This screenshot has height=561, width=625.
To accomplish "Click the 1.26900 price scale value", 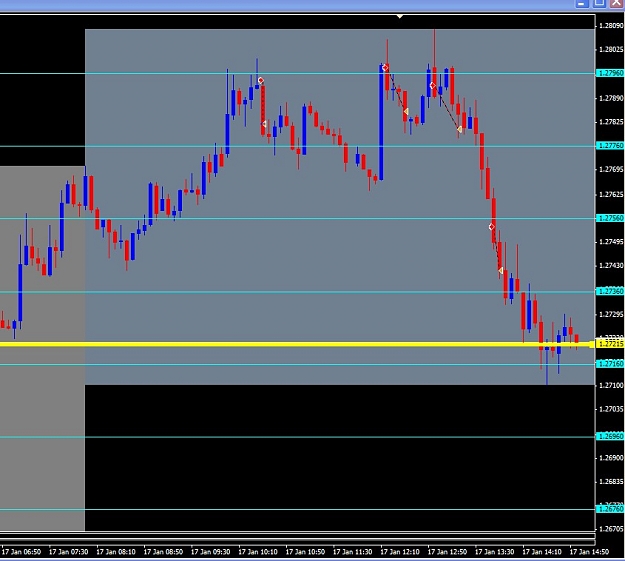I will tap(611, 458).
